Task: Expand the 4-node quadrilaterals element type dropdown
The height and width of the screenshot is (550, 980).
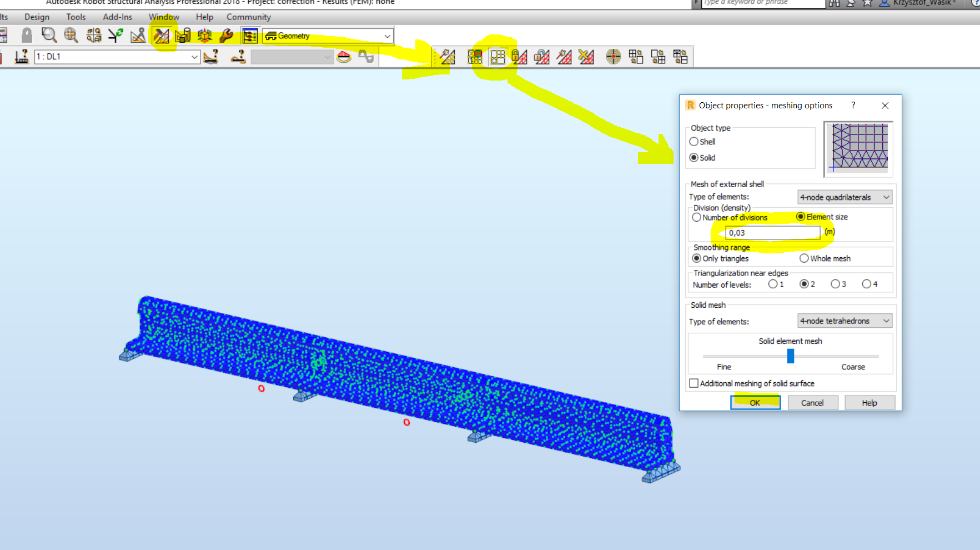Action: 845,197
